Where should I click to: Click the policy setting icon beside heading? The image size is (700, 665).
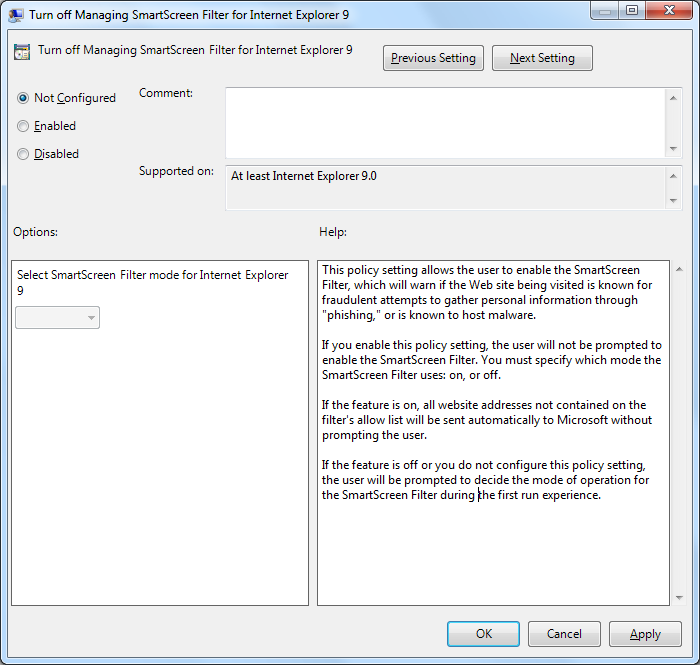coord(22,52)
